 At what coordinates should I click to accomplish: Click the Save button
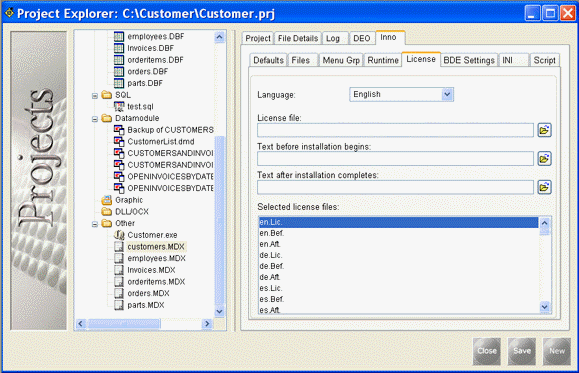[522, 351]
